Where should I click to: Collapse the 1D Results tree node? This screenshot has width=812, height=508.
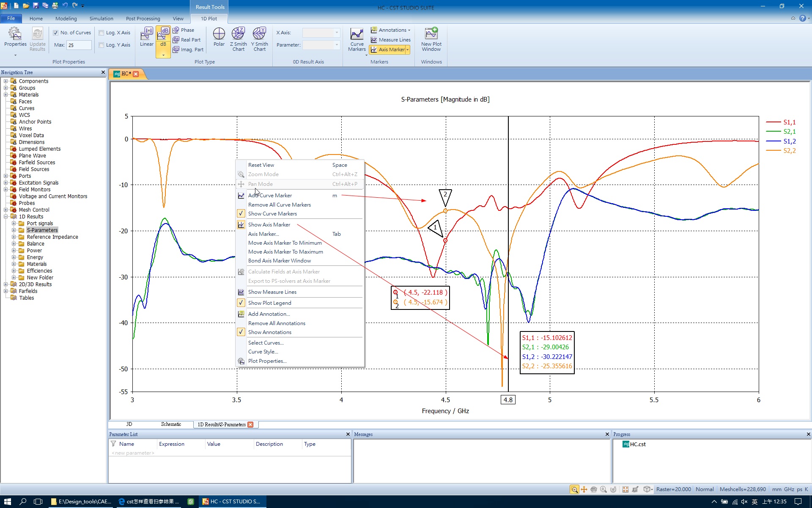(x=6, y=217)
